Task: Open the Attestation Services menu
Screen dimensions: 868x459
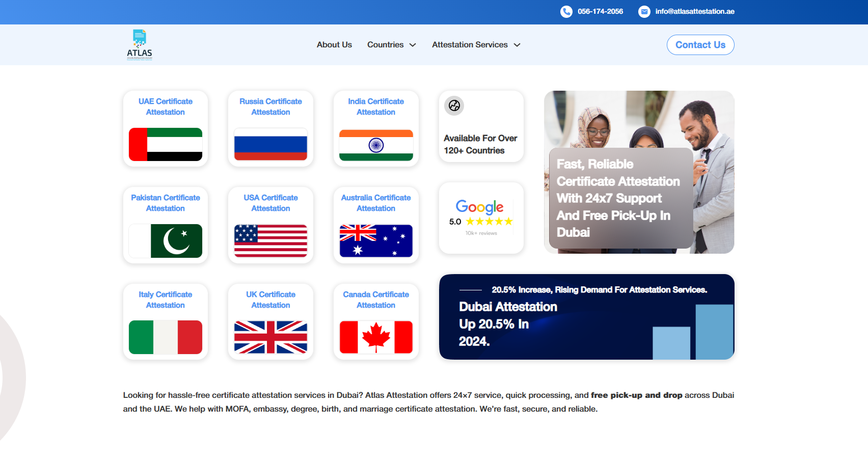Action: point(470,45)
